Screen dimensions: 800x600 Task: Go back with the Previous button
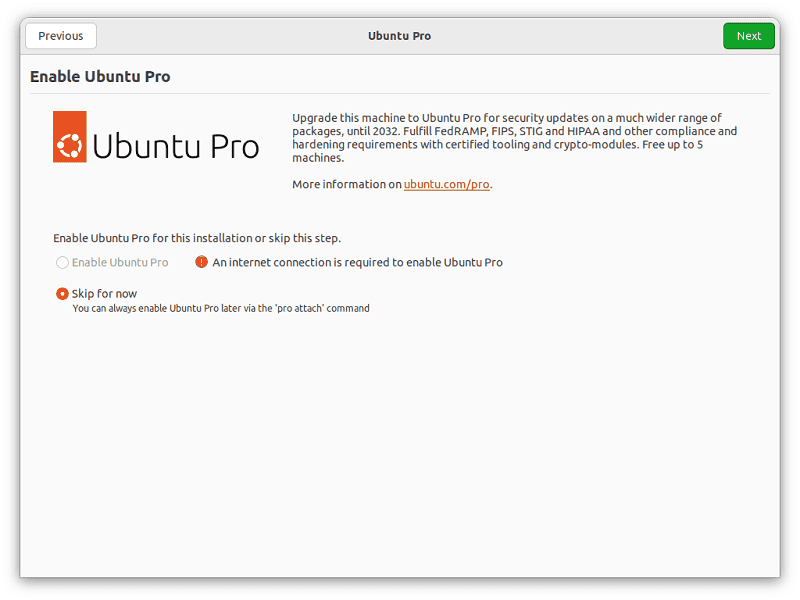click(61, 36)
